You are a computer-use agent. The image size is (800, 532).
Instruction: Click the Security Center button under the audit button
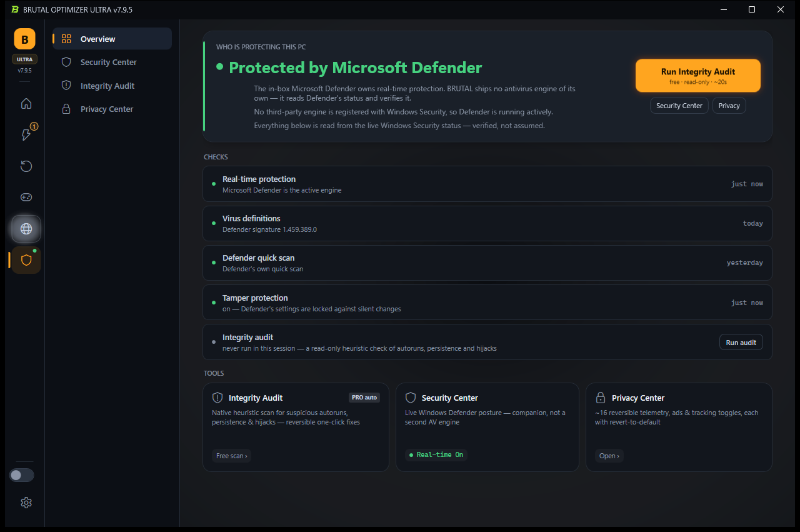click(679, 106)
